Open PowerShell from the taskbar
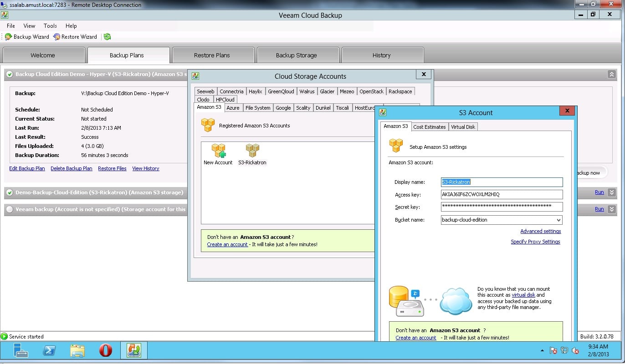This screenshot has height=364, width=625. (x=49, y=350)
